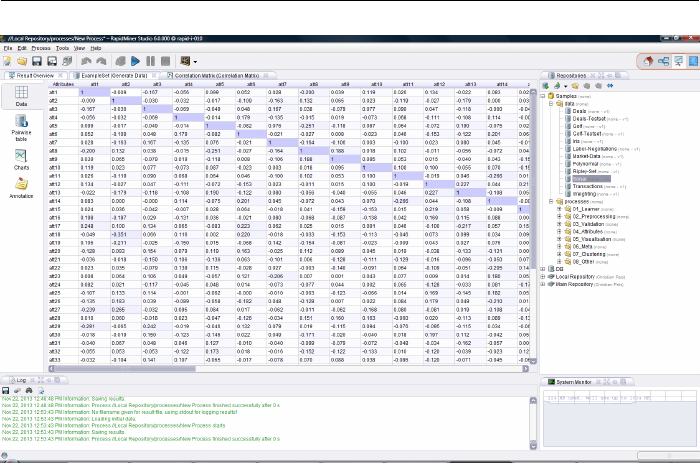Viewport: 700px width, 463px height.
Task: Click the Run process play icon
Action: click(x=134, y=61)
